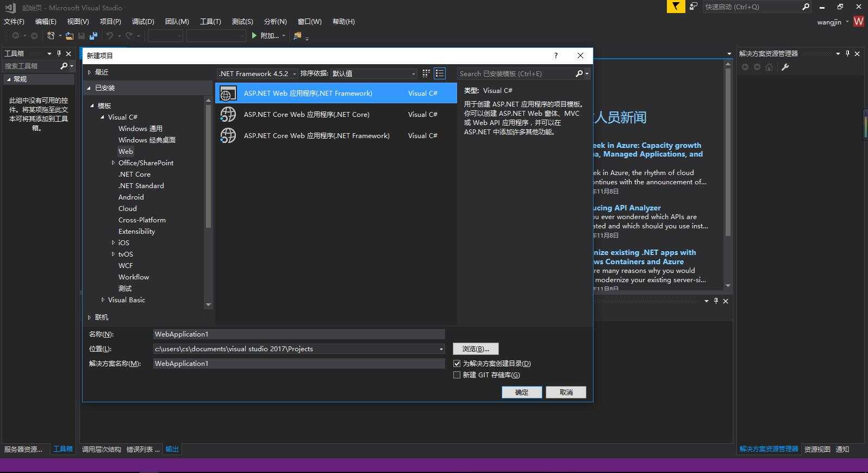868x473 pixels.
Task: Click the Quick Launch search magnifier
Action: tap(805, 7)
